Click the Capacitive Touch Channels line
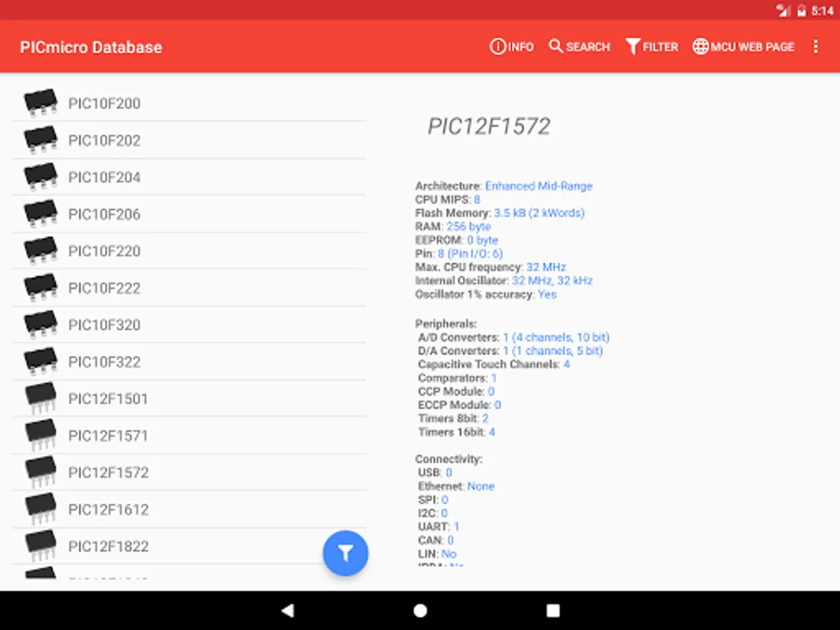Viewport: 840px width, 630px height. click(x=494, y=365)
